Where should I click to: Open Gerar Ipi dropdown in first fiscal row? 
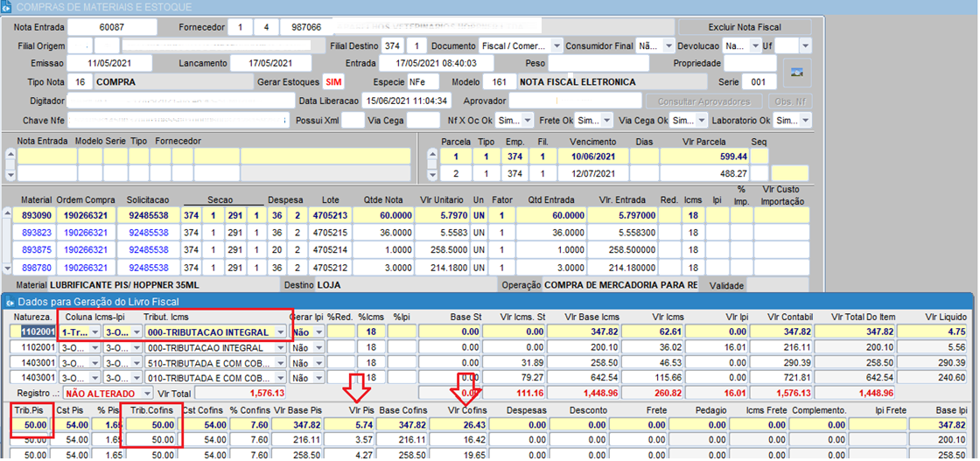(318, 332)
